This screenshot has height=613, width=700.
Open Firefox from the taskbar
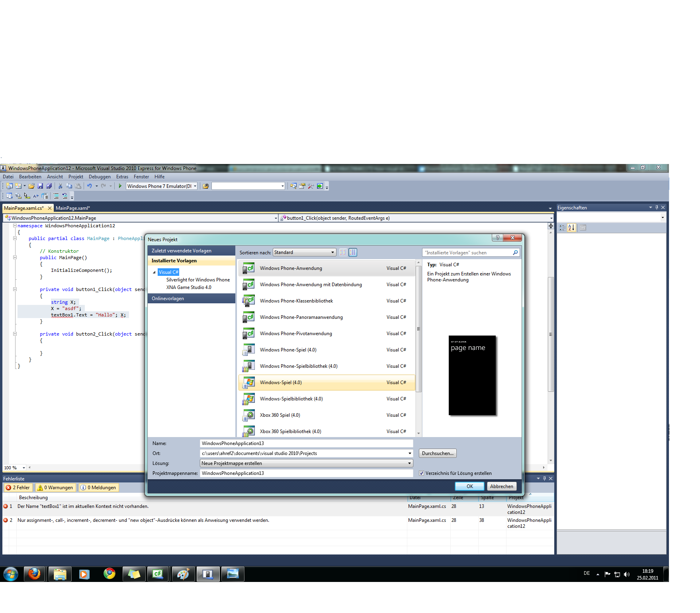pos(34,574)
